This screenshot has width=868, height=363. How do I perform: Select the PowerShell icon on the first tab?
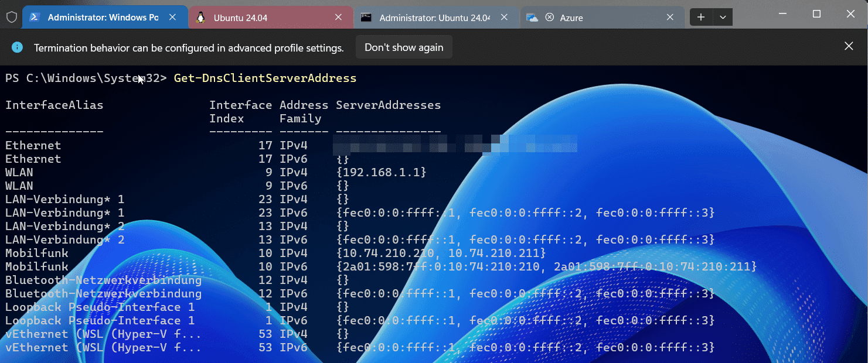click(x=35, y=17)
